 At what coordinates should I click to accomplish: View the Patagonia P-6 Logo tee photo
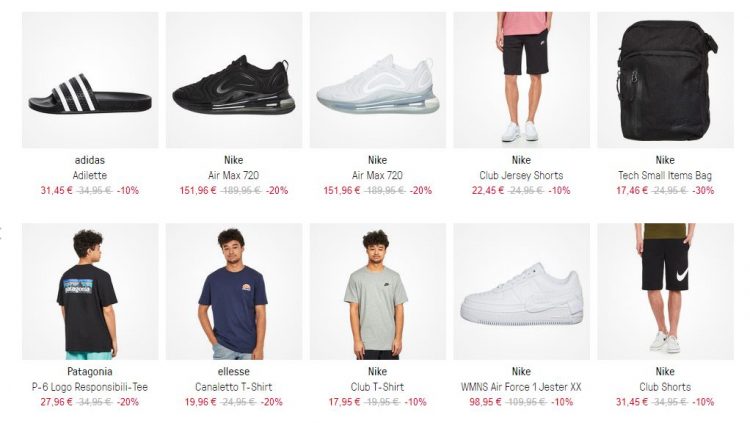(90, 291)
